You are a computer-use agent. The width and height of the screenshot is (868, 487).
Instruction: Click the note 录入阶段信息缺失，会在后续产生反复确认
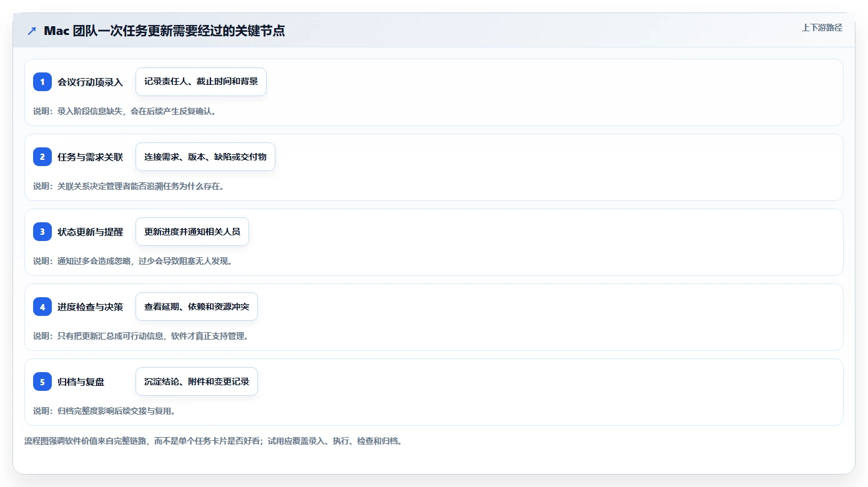[x=125, y=111]
